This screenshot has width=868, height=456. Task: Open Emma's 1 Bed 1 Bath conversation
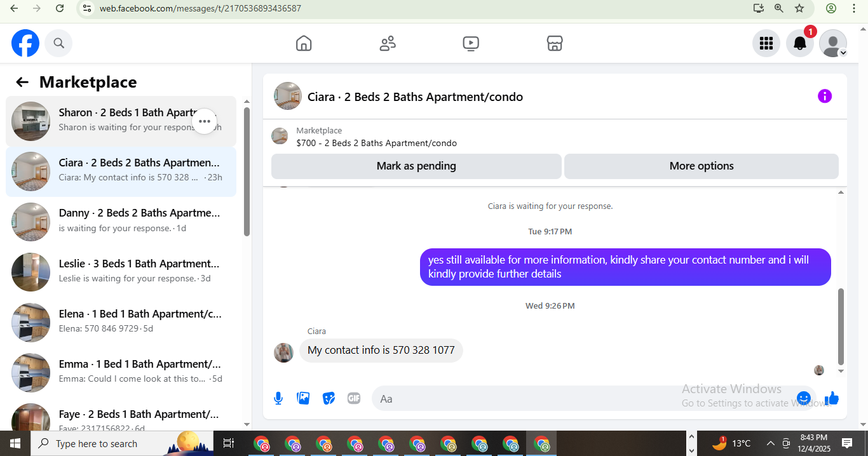(121, 372)
